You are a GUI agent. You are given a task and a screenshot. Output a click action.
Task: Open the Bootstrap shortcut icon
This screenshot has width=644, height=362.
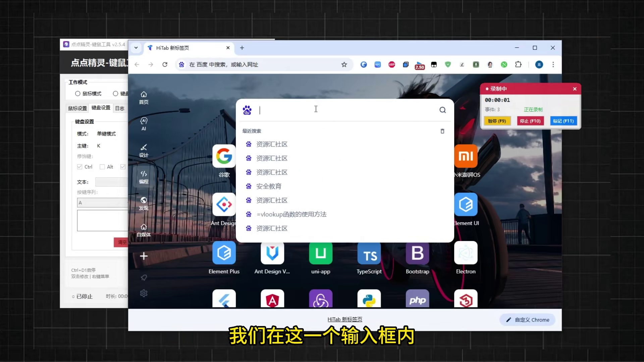click(x=417, y=253)
